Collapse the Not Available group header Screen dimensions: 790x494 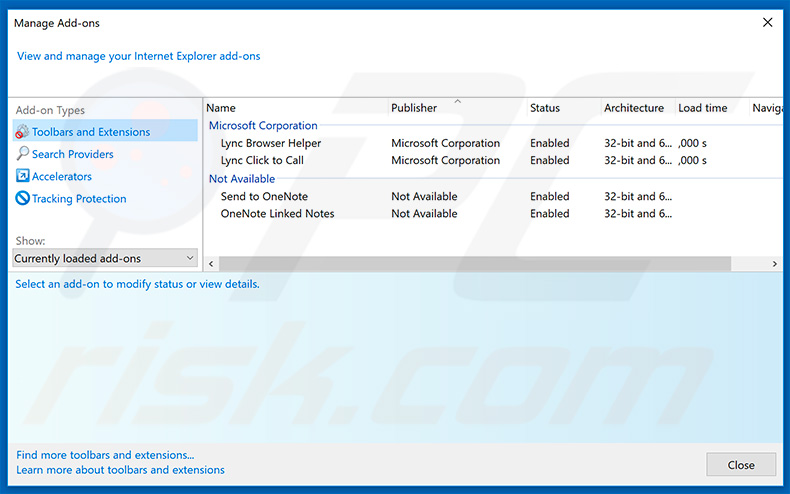click(242, 179)
